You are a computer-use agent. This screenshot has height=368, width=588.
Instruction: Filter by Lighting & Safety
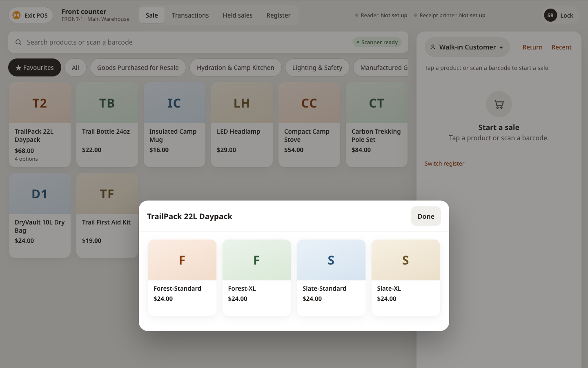pyautogui.click(x=317, y=67)
